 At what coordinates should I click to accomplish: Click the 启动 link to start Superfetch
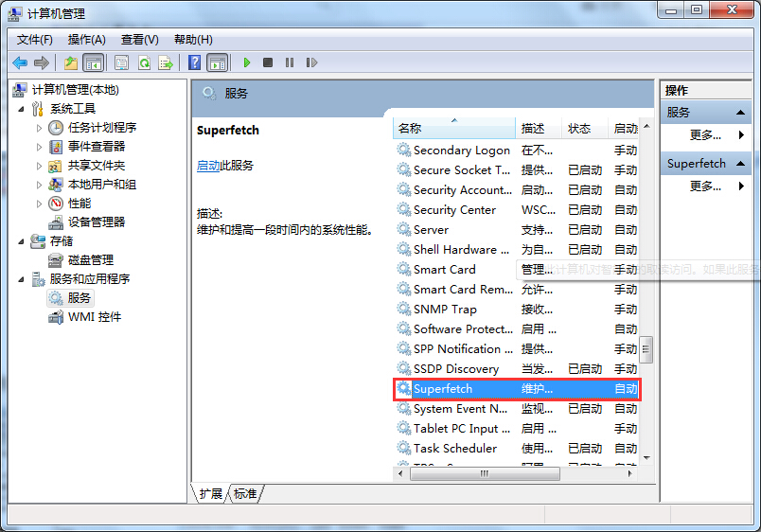click(207, 166)
